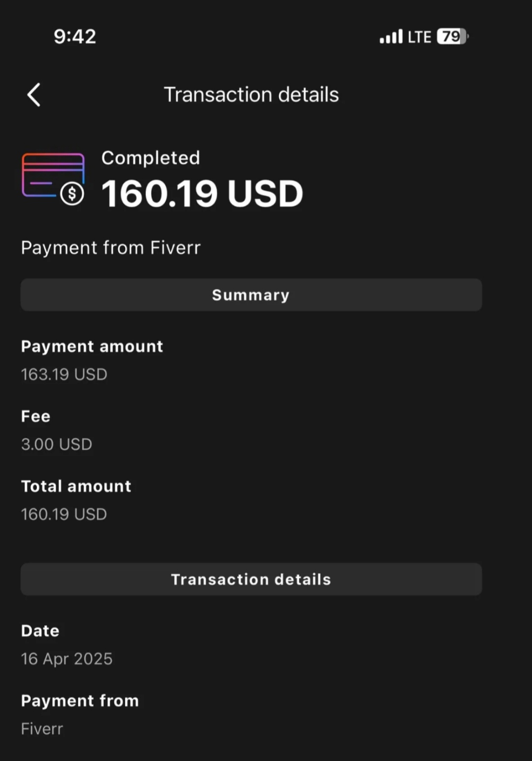This screenshot has height=761, width=532.
Task: Select the Transaction details section bar
Action: (x=251, y=579)
